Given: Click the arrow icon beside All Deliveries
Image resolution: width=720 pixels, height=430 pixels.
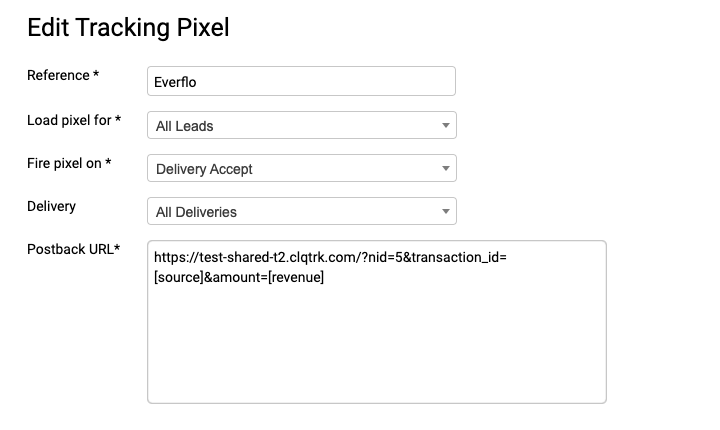Looking at the screenshot, I should pyautogui.click(x=445, y=212).
